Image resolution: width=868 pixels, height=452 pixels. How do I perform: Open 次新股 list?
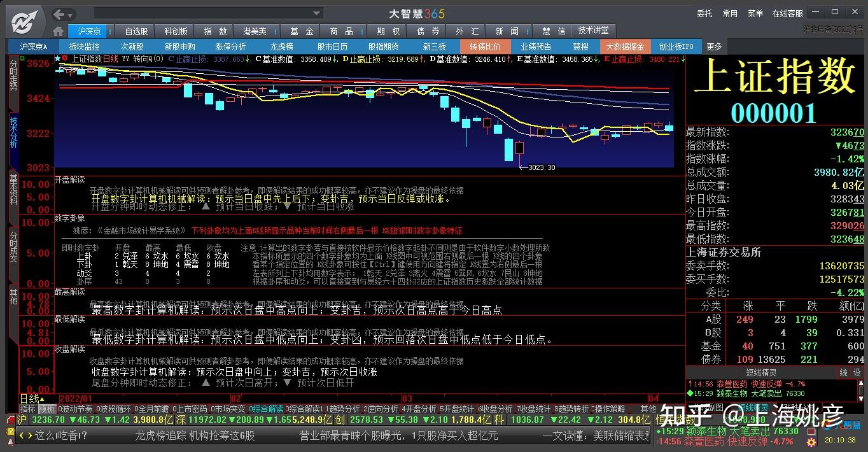132,46
